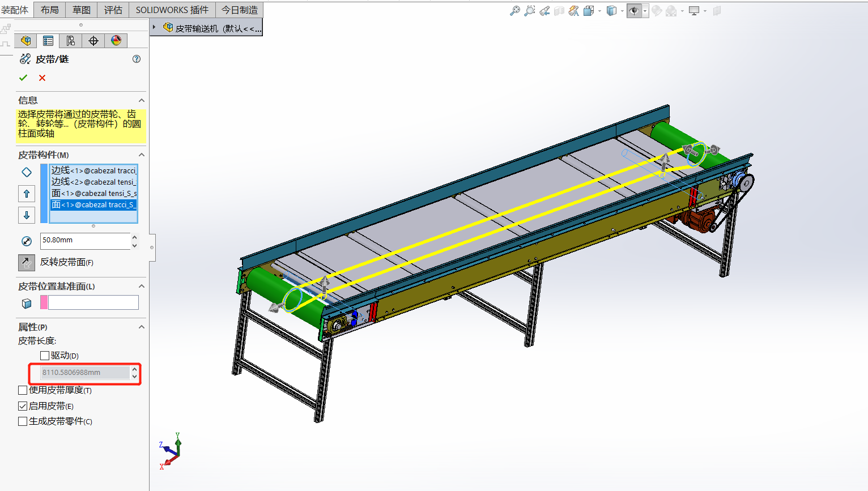
Task: Select 边线<2>@cabezal tensi list item
Action: coord(93,182)
